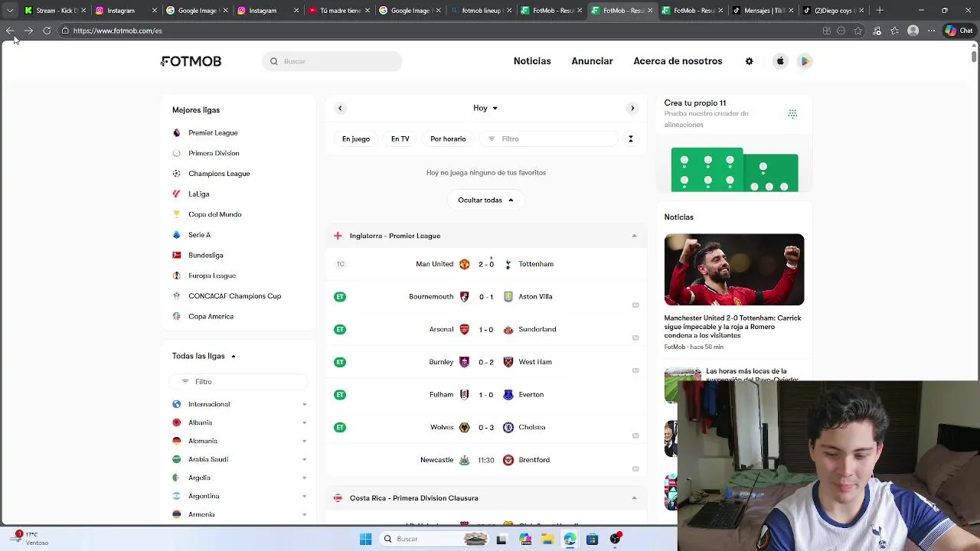The width and height of the screenshot is (980, 551).
Task: Click the Google Play store icon
Action: tap(805, 61)
